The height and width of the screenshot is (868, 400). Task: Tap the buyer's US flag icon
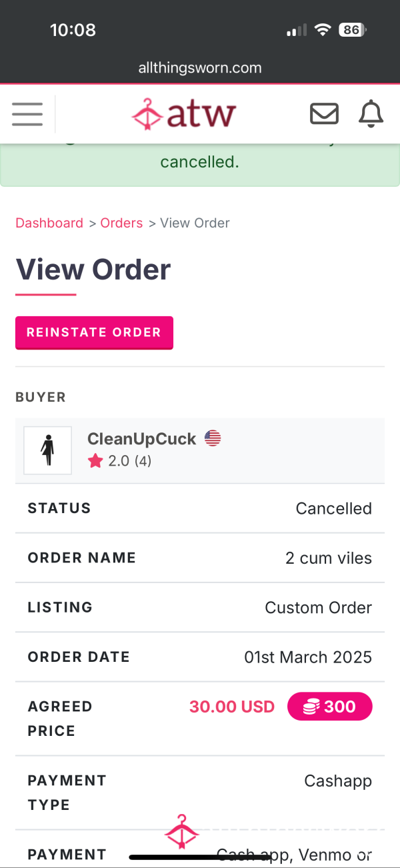(213, 438)
